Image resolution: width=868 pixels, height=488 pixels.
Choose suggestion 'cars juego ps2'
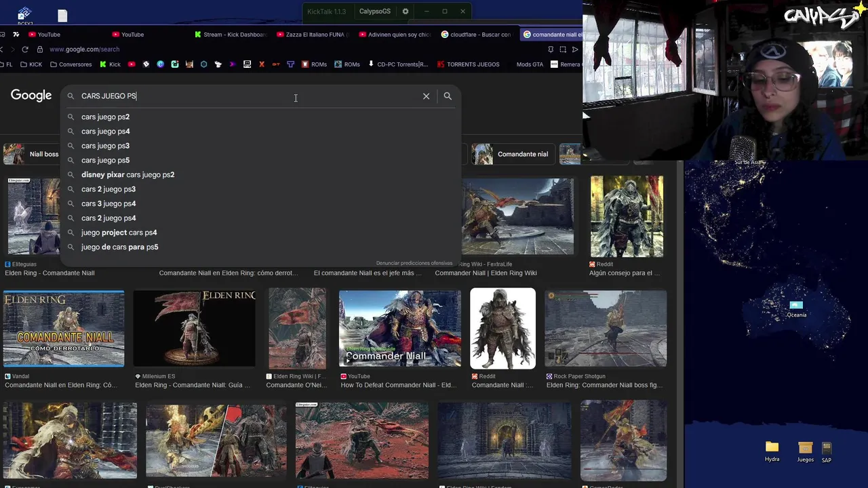click(261, 117)
